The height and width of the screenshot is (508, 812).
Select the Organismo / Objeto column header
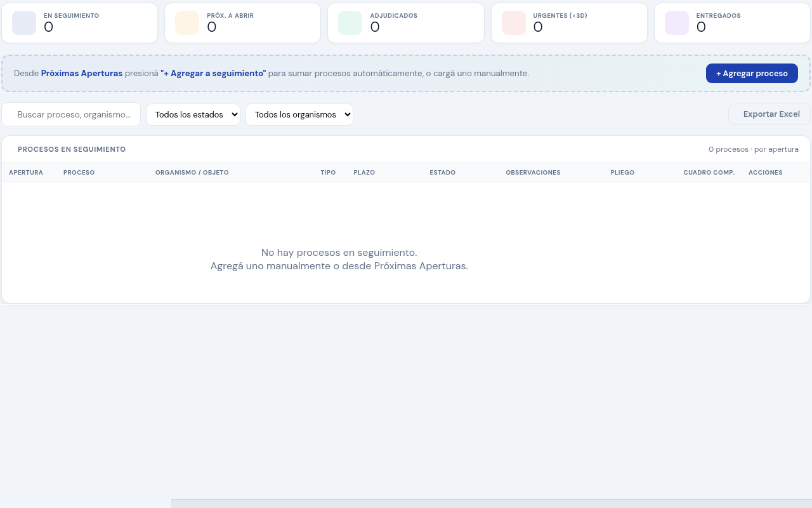point(192,173)
